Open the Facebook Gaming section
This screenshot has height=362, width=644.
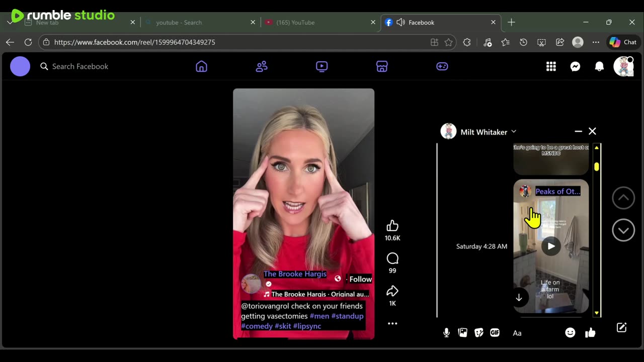coord(442,66)
